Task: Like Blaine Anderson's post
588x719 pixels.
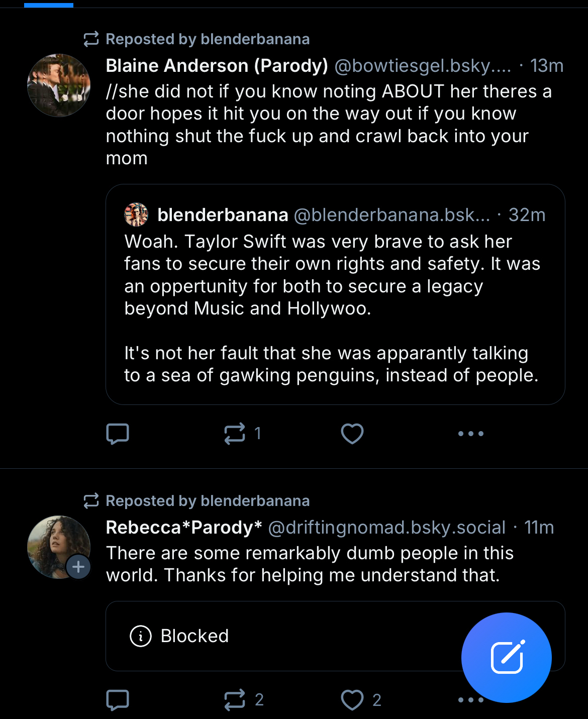Action: click(352, 434)
